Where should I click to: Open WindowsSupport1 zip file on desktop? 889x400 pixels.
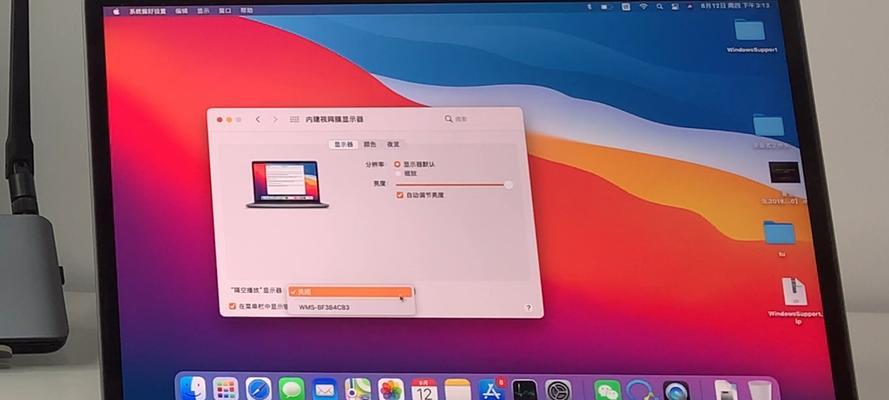click(x=794, y=300)
